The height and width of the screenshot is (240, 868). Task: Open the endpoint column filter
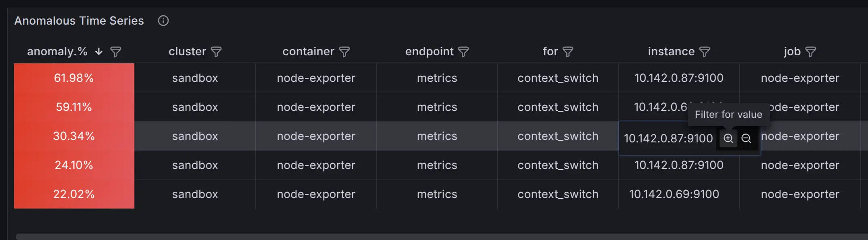(x=463, y=52)
